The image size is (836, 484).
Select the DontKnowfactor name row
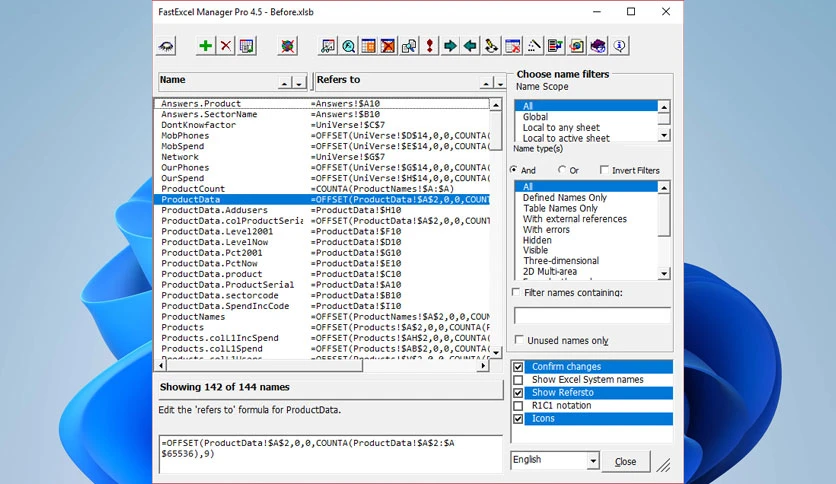(x=321, y=125)
